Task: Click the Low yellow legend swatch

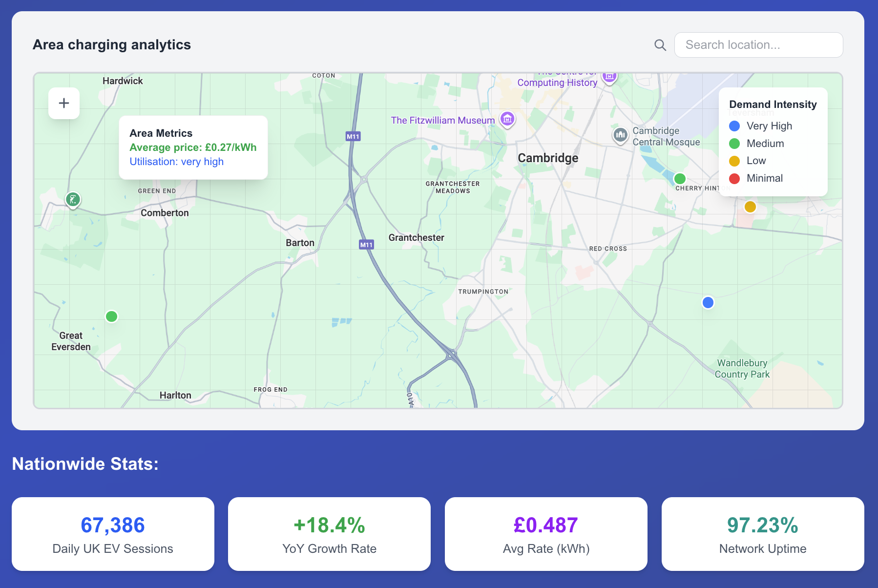Action: [734, 161]
